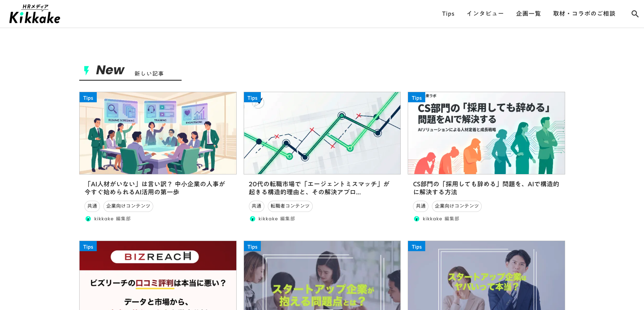Click kikkake 編集部 author avatar under 20代の転職市場 article
Screen dimensions: 644x310
click(x=252, y=219)
